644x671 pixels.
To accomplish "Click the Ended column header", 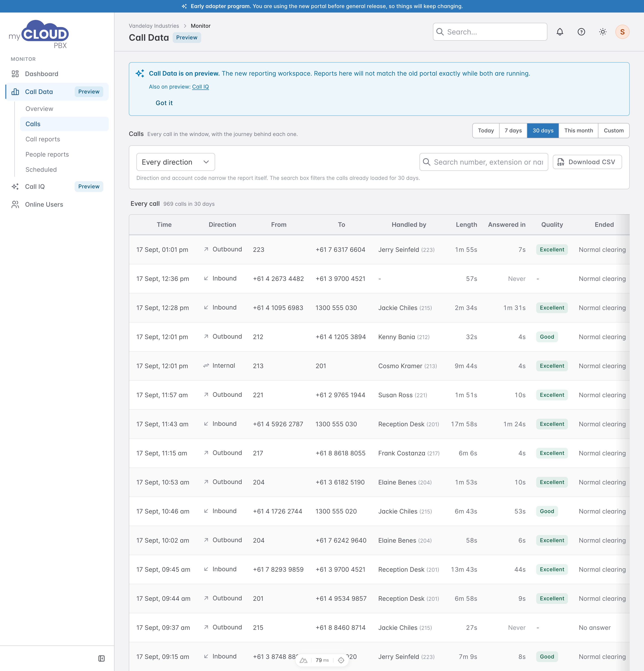I will (604, 225).
